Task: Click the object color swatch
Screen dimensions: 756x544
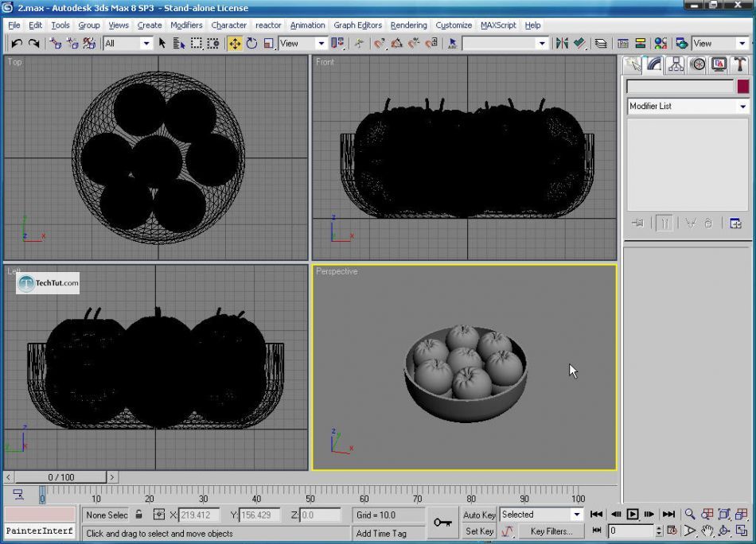Action: (743, 87)
